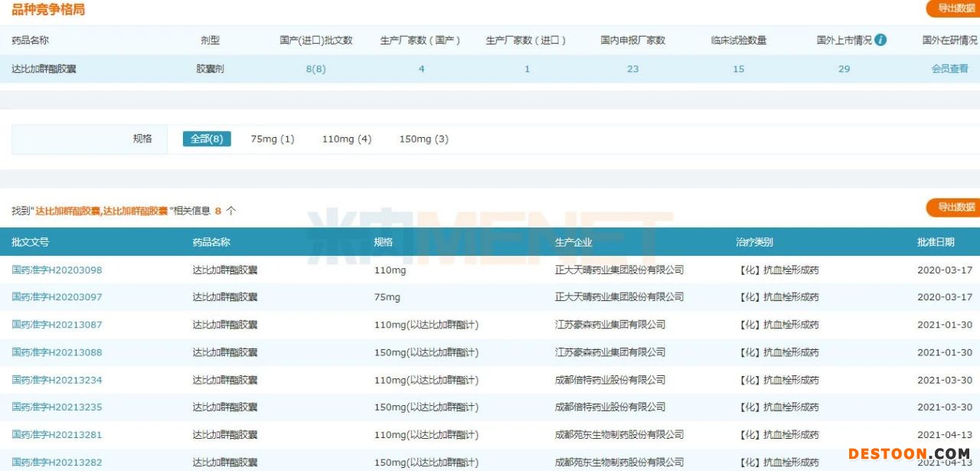Click the domestic applicant count 23
980x471 pixels.
pos(632,69)
